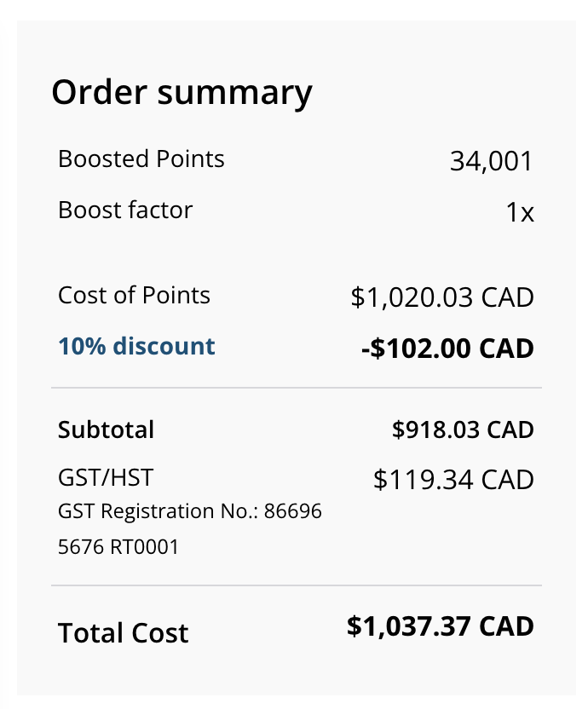Open the 10% discount link

[x=136, y=347]
